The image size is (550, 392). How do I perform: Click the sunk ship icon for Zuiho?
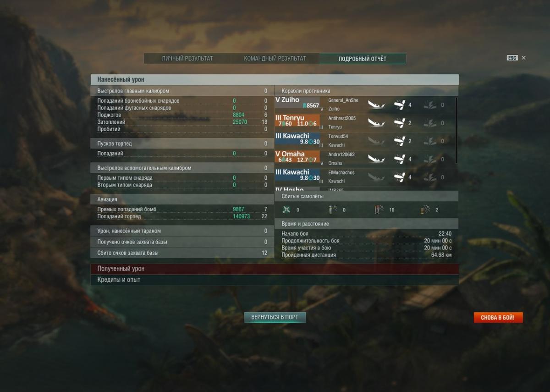[x=376, y=105]
